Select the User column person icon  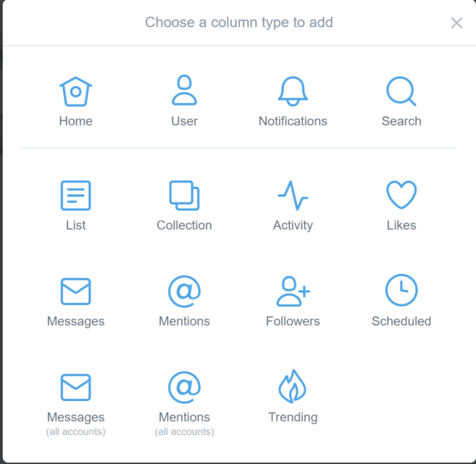tap(184, 90)
